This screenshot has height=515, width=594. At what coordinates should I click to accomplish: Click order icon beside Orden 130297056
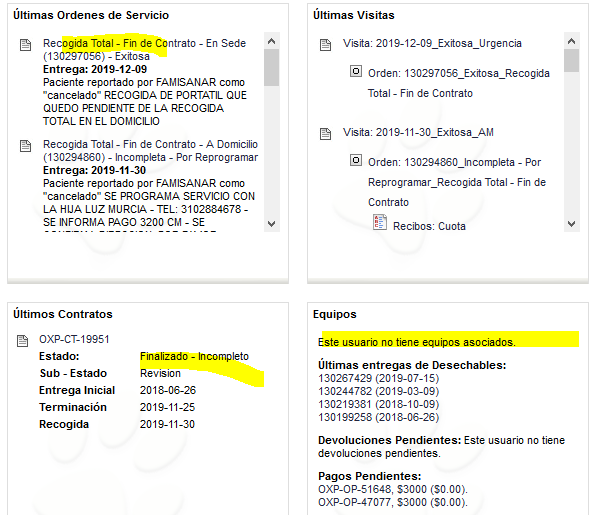click(x=356, y=71)
